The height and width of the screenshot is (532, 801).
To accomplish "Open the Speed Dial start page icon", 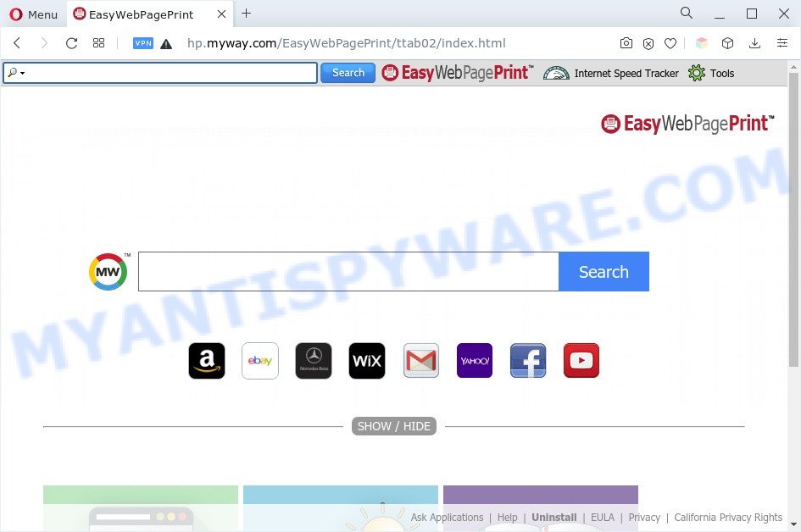I will (x=98, y=43).
